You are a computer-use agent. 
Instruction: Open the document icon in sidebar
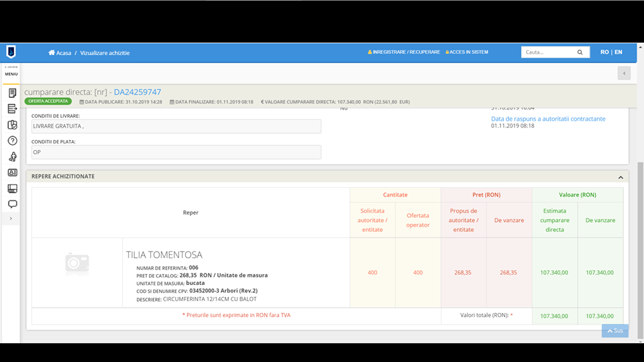12,93
